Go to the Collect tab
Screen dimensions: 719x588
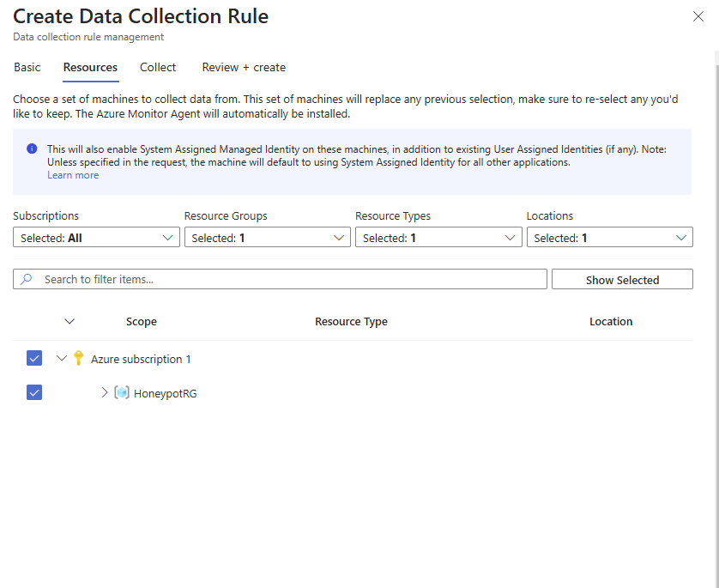158,68
